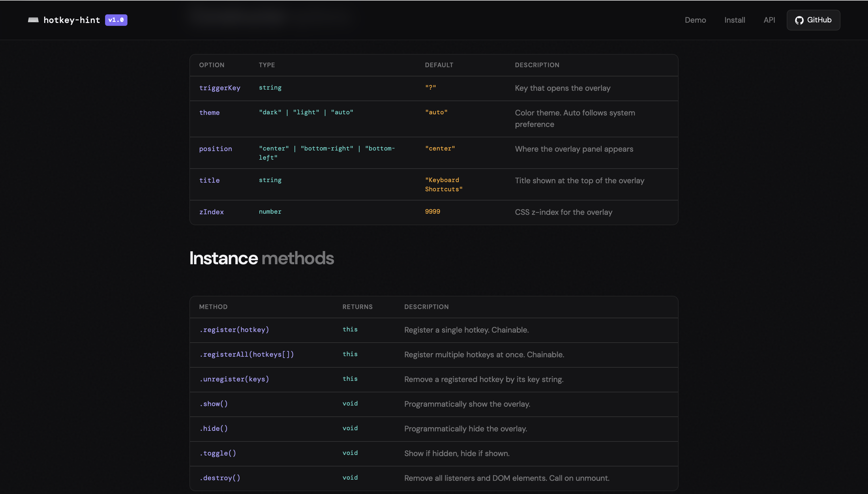Click the keyboard icon in the header logo
Screen dimensions: 868x494
click(x=33, y=20)
